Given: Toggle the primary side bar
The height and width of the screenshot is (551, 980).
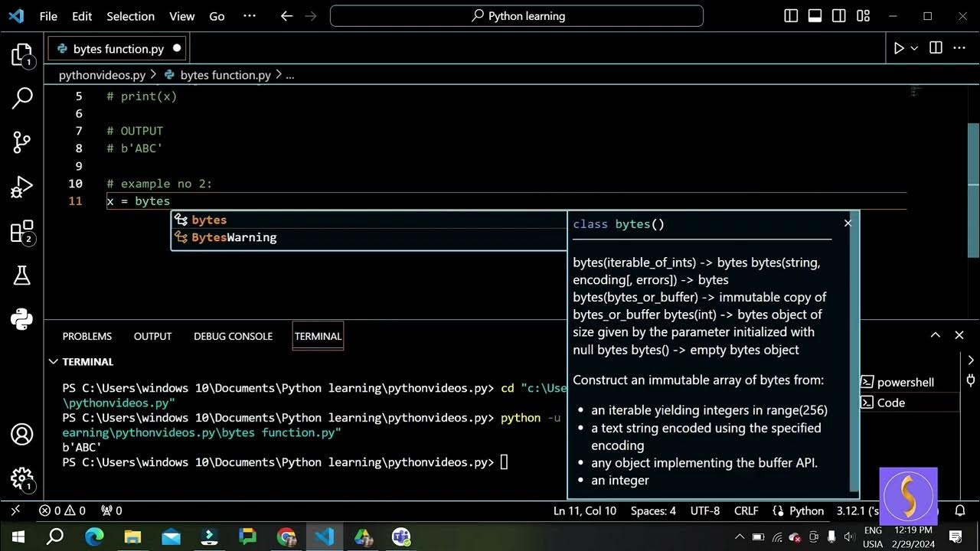Looking at the screenshot, I should coord(792,16).
